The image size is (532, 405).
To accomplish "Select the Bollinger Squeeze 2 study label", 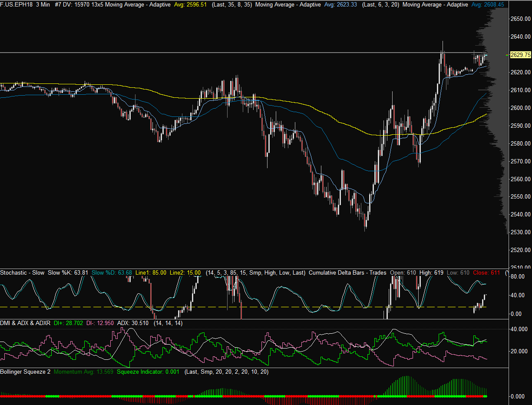I will pos(25,372).
